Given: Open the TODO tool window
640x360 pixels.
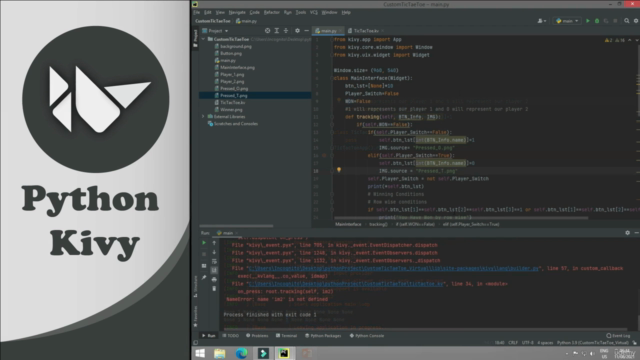Looking at the screenshot, I should click(231, 336).
